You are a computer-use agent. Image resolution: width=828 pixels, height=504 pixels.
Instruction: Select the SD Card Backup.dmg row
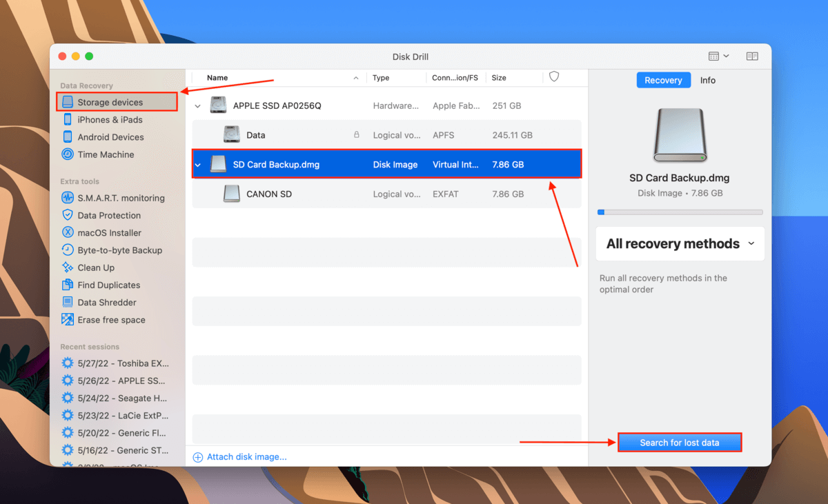point(386,164)
